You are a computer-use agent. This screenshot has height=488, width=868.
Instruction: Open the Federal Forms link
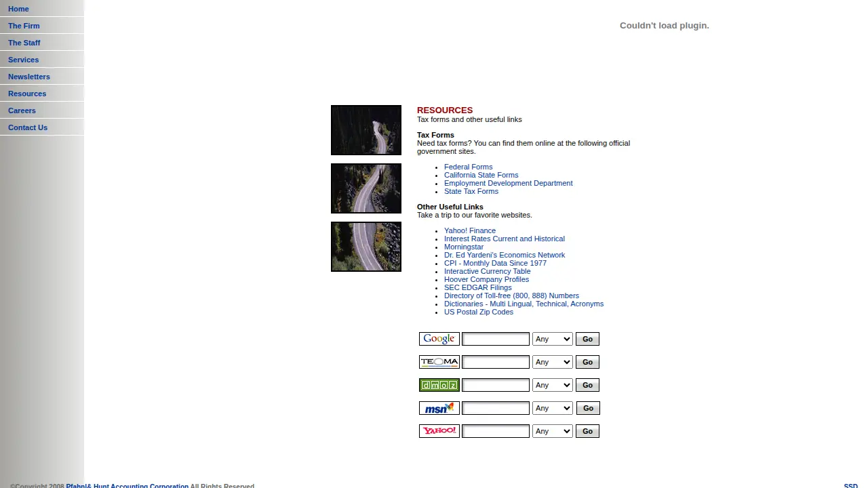click(468, 167)
